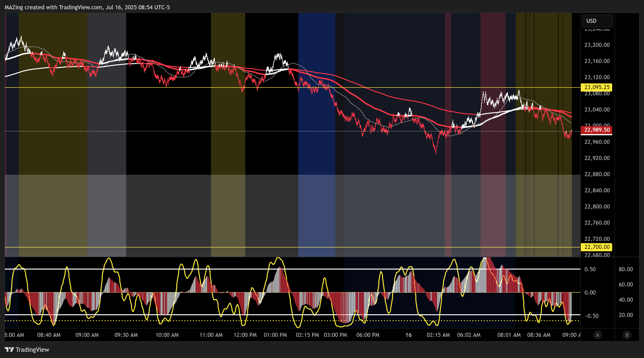Select the A scale button
This screenshot has width=644, height=358.
597,335
